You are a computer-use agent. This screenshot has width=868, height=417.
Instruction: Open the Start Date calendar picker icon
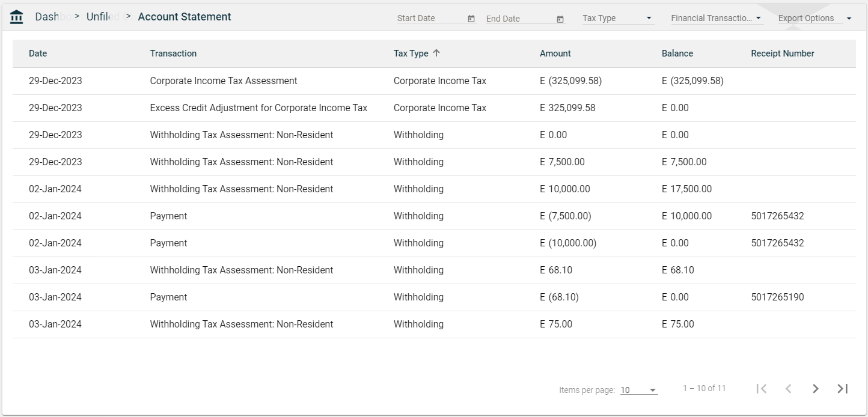(471, 19)
